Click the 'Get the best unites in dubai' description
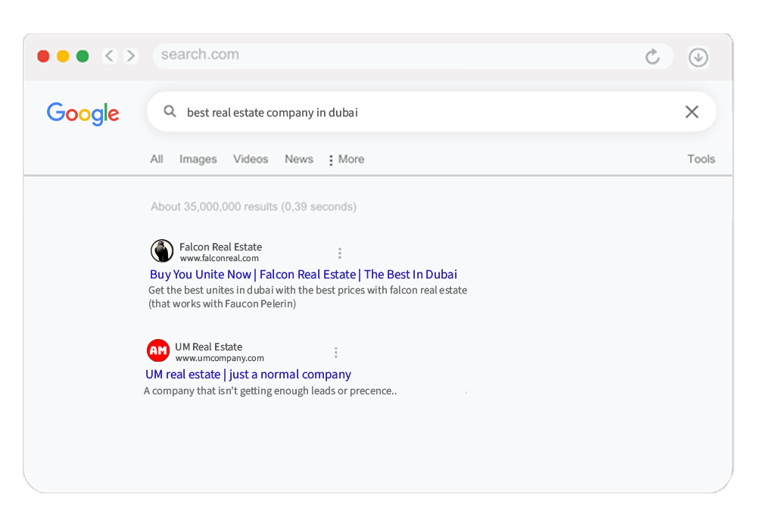 tap(308, 297)
